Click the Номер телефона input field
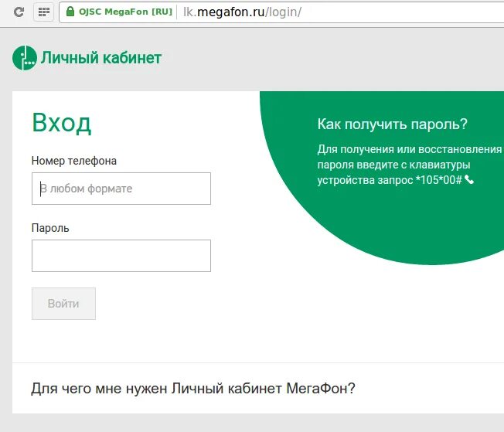This screenshot has height=432, width=504. tap(121, 189)
